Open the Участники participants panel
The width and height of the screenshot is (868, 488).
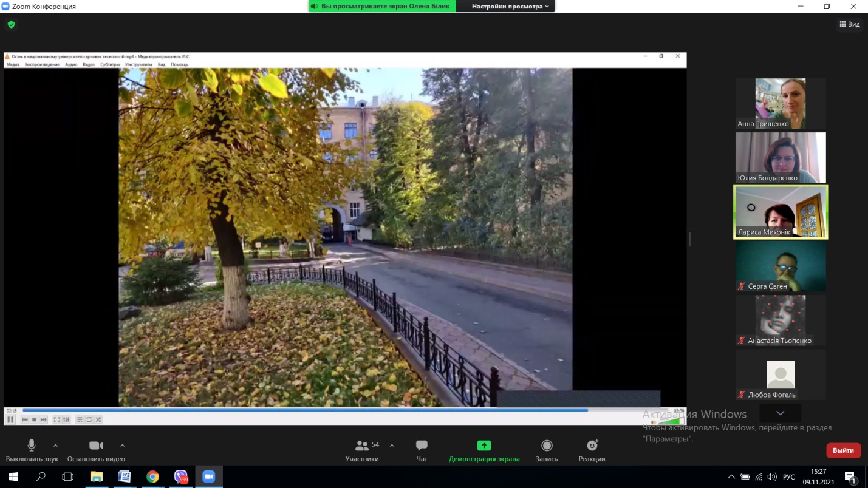pos(362,451)
